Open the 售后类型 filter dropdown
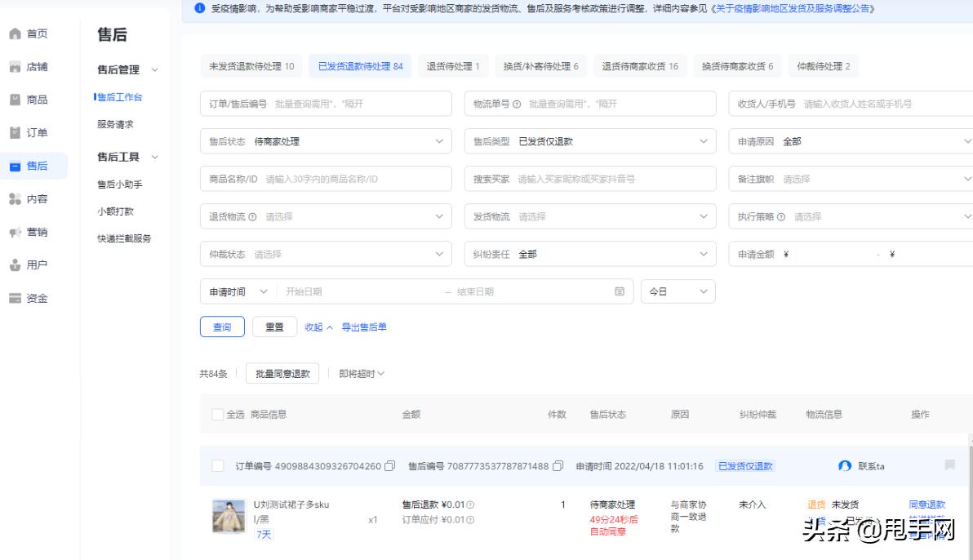This screenshot has width=973, height=560. point(590,141)
